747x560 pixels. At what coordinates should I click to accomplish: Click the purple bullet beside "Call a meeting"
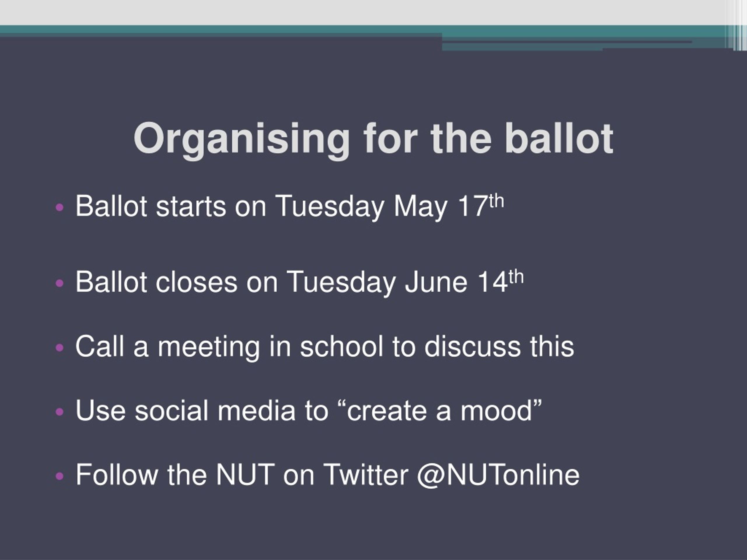click(60, 347)
